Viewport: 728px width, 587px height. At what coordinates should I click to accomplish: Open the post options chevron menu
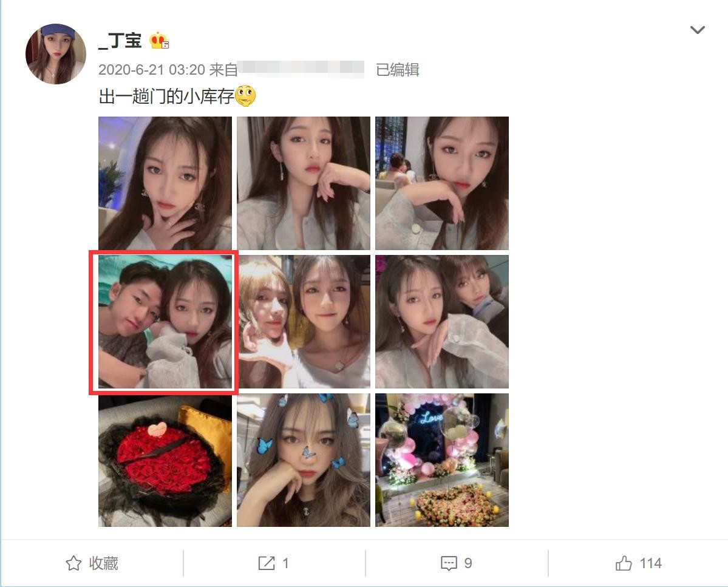click(698, 30)
